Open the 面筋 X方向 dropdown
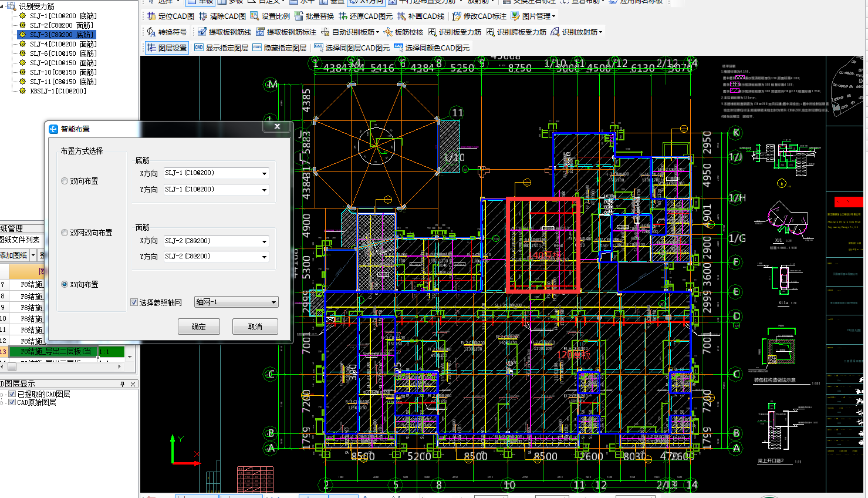The width and height of the screenshot is (868, 498). [264, 241]
